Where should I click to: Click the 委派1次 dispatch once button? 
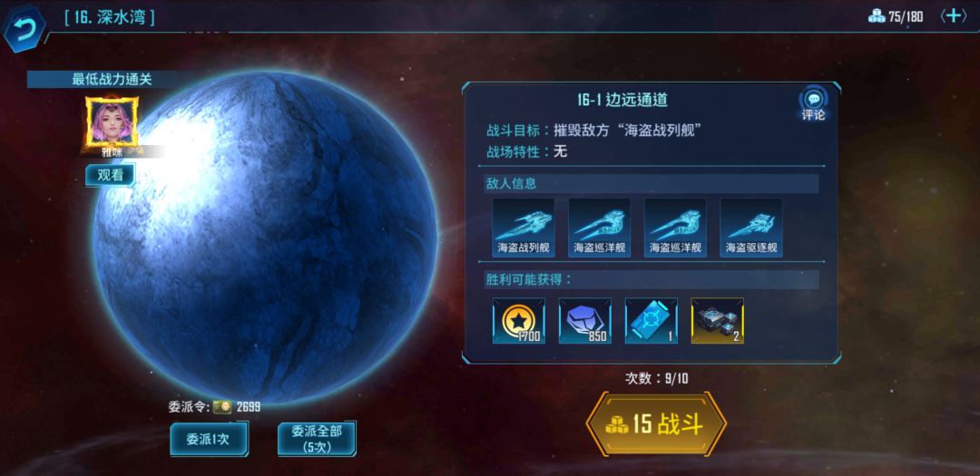point(209,439)
